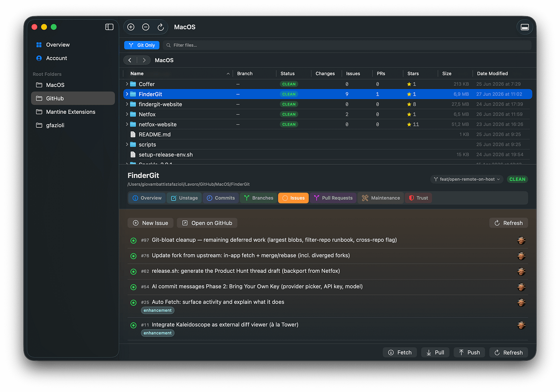
Task: Switch to the Branches tab
Action: (x=258, y=198)
